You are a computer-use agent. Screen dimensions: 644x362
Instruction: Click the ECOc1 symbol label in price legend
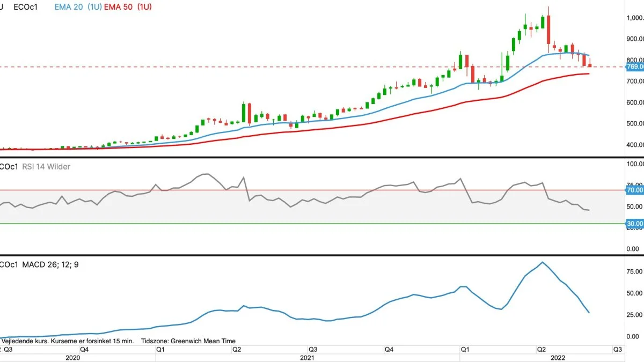click(25, 9)
